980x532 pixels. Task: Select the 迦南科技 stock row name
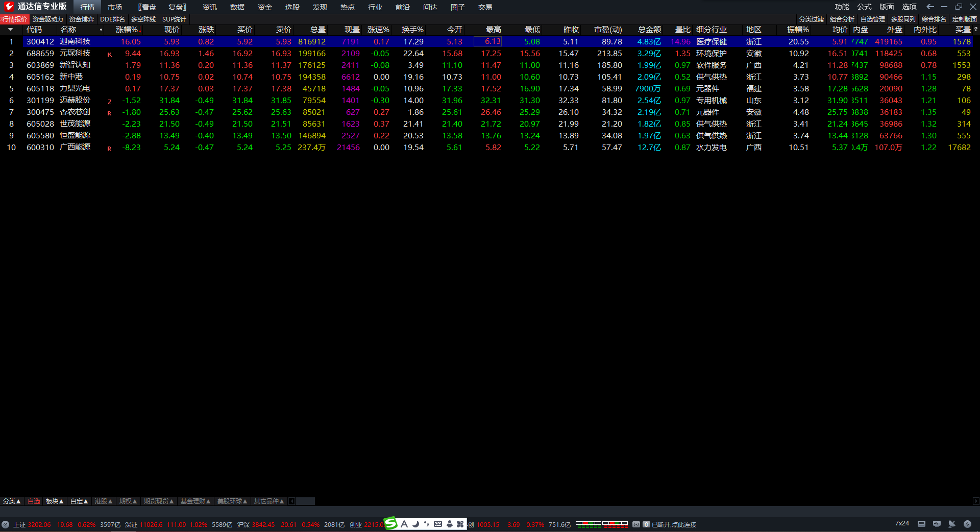pos(75,41)
